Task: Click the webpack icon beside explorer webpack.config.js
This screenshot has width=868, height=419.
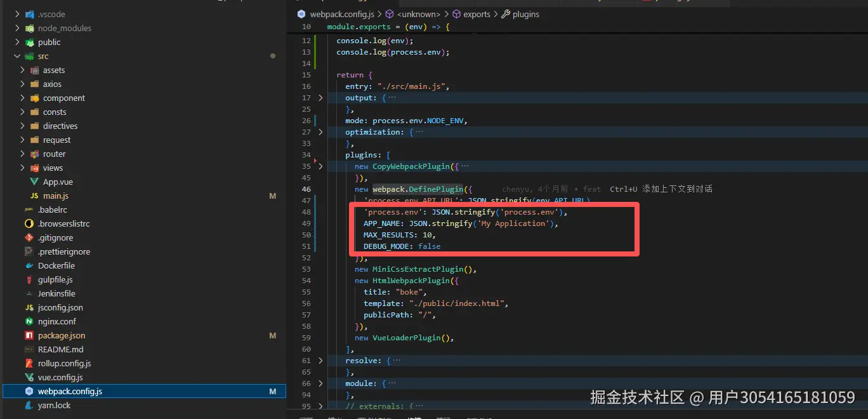Action: [x=29, y=391]
